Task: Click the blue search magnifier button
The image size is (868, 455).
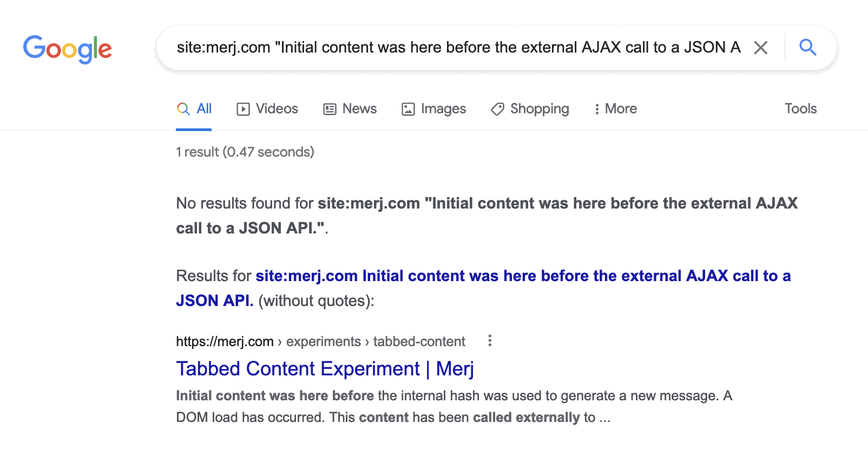Action: [808, 48]
